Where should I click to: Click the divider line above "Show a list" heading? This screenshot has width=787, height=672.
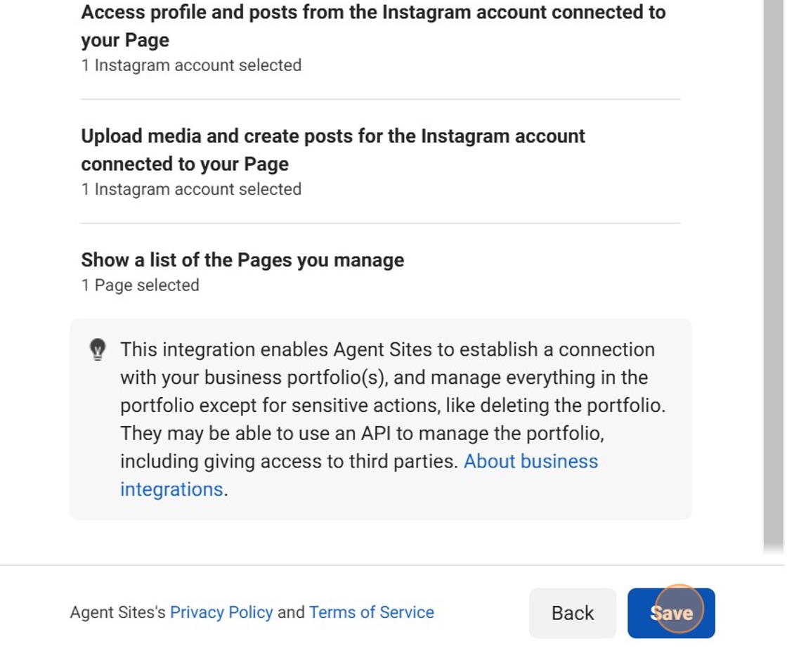click(x=380, y=224)
